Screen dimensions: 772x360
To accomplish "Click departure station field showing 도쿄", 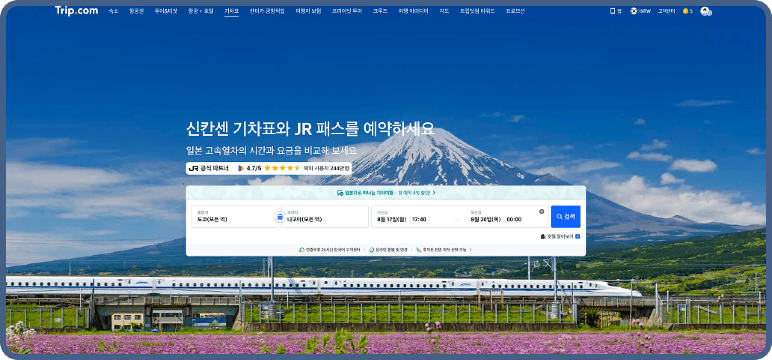I will pos(235,217).
